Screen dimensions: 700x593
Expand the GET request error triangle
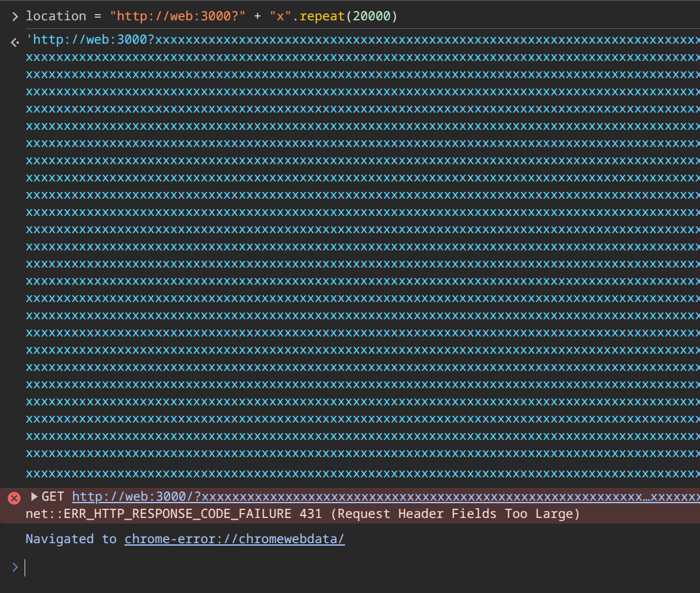[x=34, y=496]
